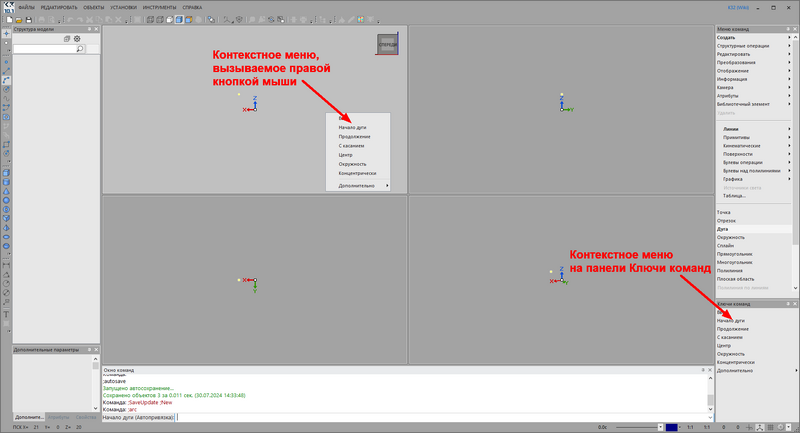Viewport: 800px width, 433px height.
Task: Toggle the crosshair snap in status bar
Action: (749, 427)
